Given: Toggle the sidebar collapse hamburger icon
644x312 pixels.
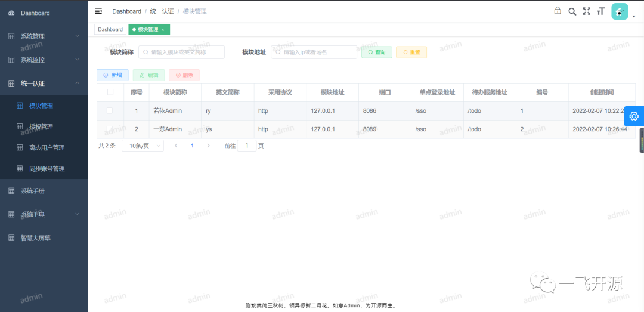Looking at the screenshot, I should pyautogui.click(x=98, y=11).
